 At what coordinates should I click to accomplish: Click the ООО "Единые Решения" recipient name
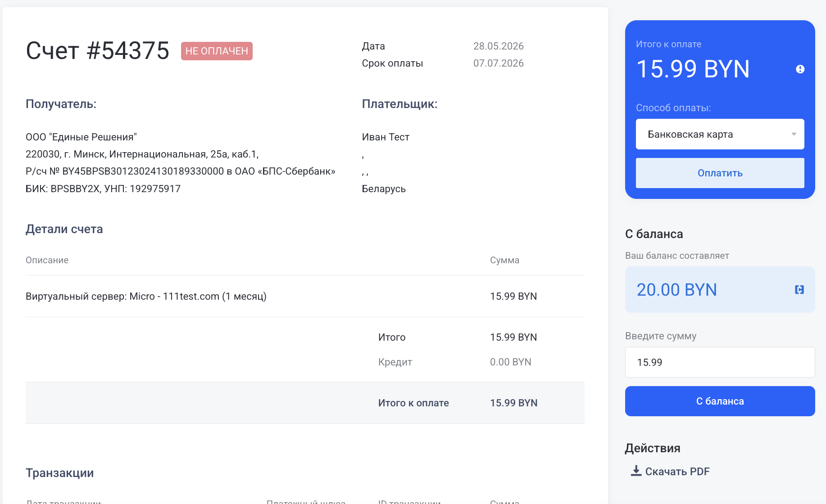click(x=81, y=137)
